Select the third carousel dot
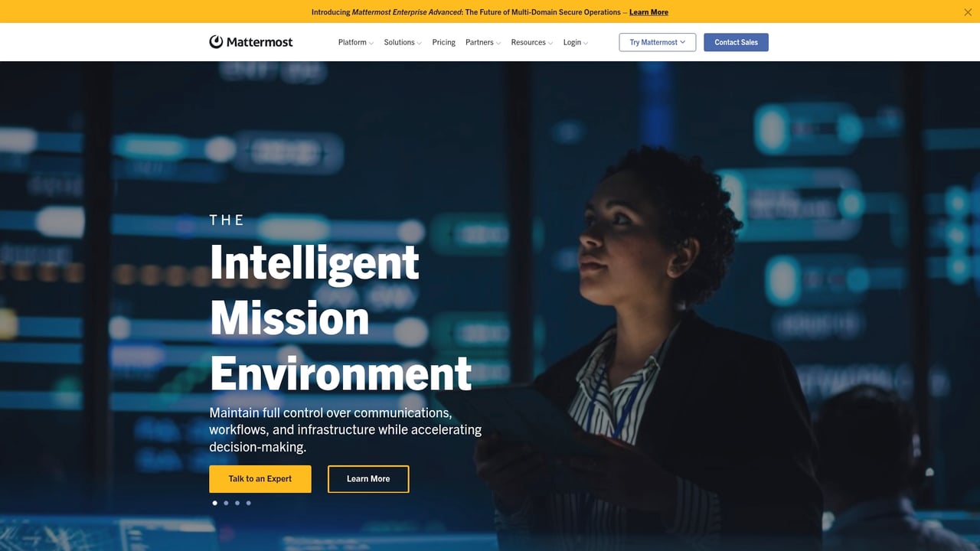The height and width of the screenshot is (551, 980). (237, 503)
